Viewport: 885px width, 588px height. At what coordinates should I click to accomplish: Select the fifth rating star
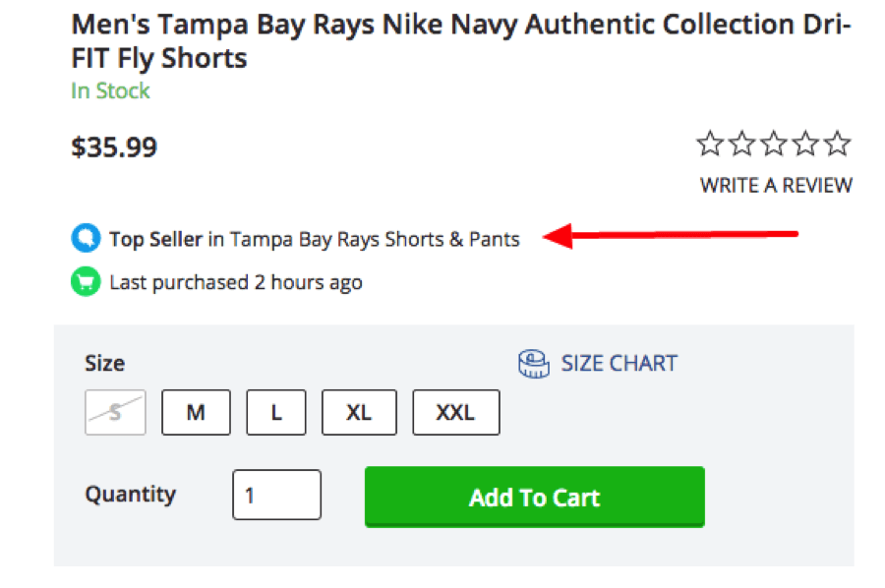(x=837, y=144)
